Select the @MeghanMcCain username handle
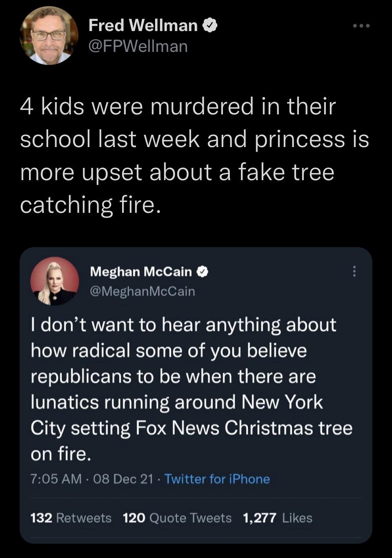The height and width of the screenshot is (558, 392). 143,291
